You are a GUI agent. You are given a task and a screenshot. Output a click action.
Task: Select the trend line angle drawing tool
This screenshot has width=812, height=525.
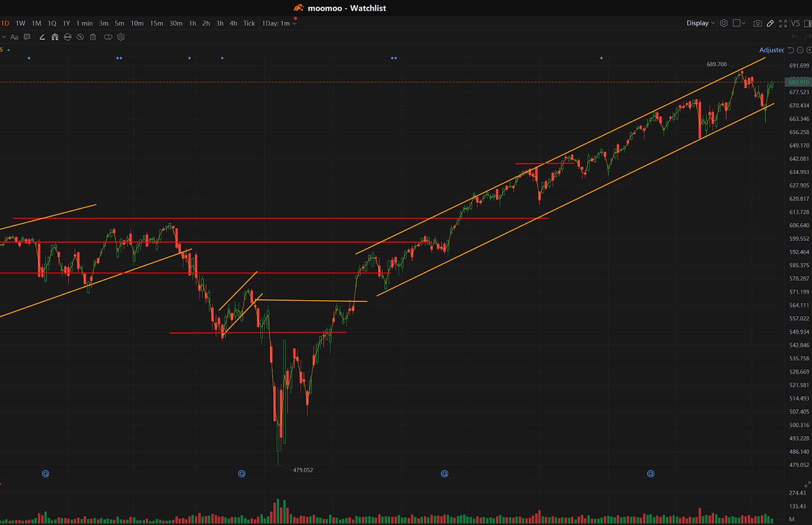(42, 37)
